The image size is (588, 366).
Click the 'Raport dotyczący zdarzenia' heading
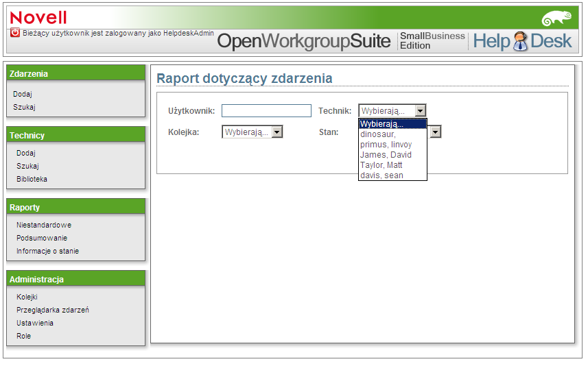tap(244, 79)
